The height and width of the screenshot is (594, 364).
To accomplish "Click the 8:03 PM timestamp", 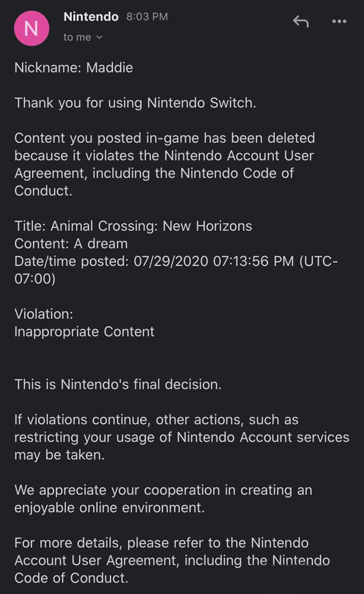I will (x=147, y=17).
